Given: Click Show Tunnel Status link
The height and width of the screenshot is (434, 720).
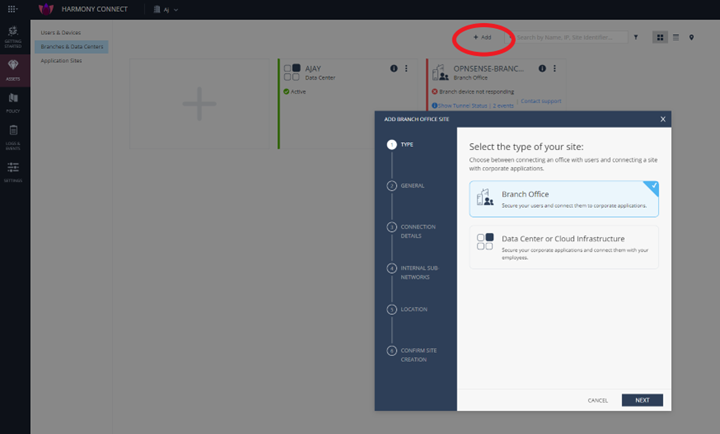Looking at the screenshot, I should 460,106.
